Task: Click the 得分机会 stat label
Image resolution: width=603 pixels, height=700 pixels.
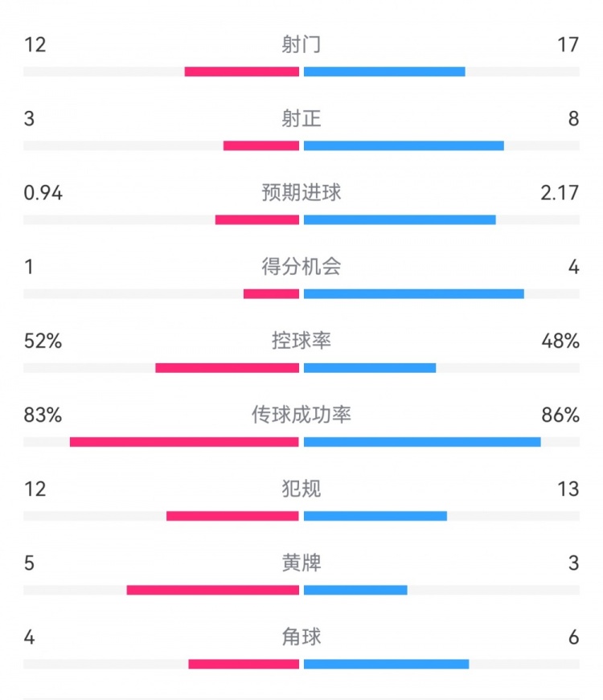Action: tap(301, 267)
